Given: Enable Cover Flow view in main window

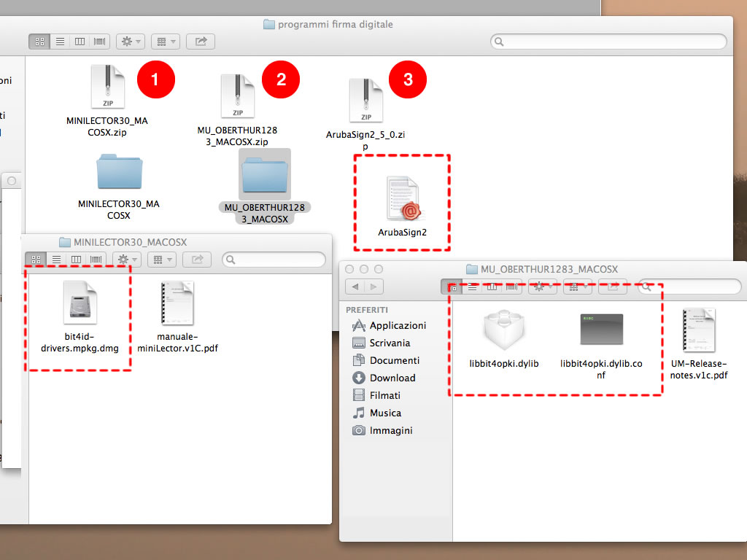Looking at the screenshot, I should click(x=99, y=42).
